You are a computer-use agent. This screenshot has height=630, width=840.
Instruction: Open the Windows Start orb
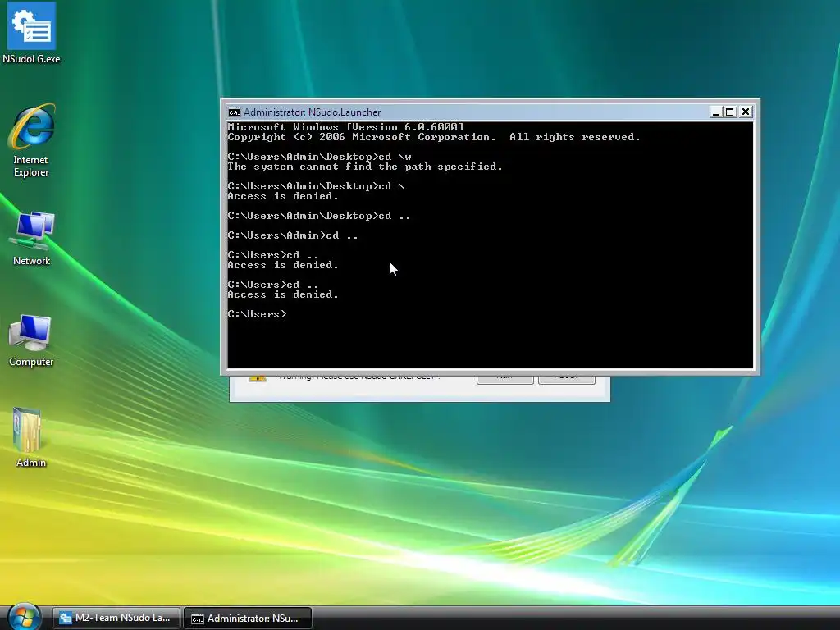[24, 618]
